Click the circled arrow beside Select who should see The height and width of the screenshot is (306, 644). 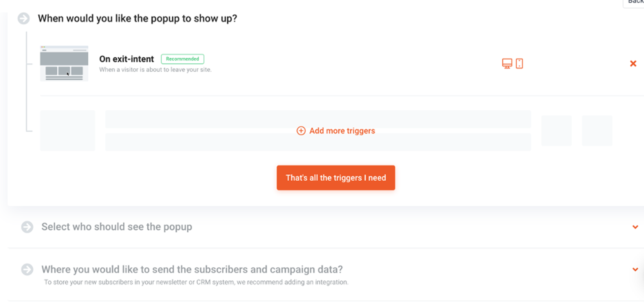pyautogui.click(x=28, y=227)
